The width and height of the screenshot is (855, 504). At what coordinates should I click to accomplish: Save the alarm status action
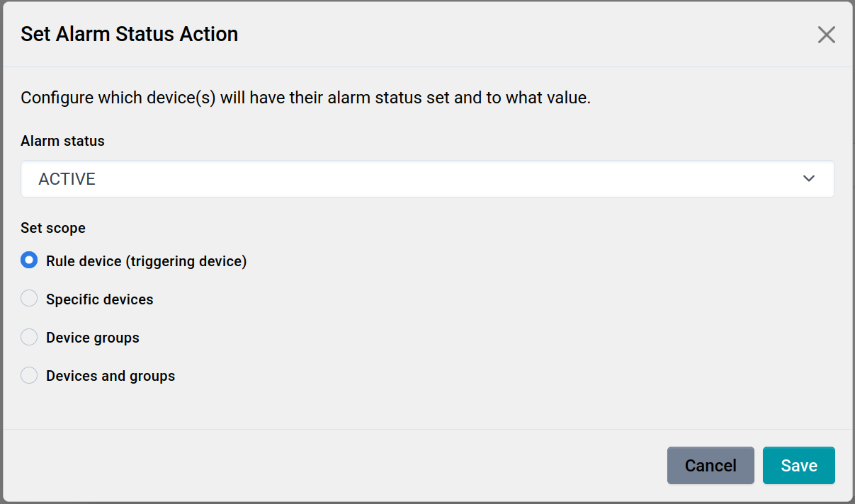(798, 465)
